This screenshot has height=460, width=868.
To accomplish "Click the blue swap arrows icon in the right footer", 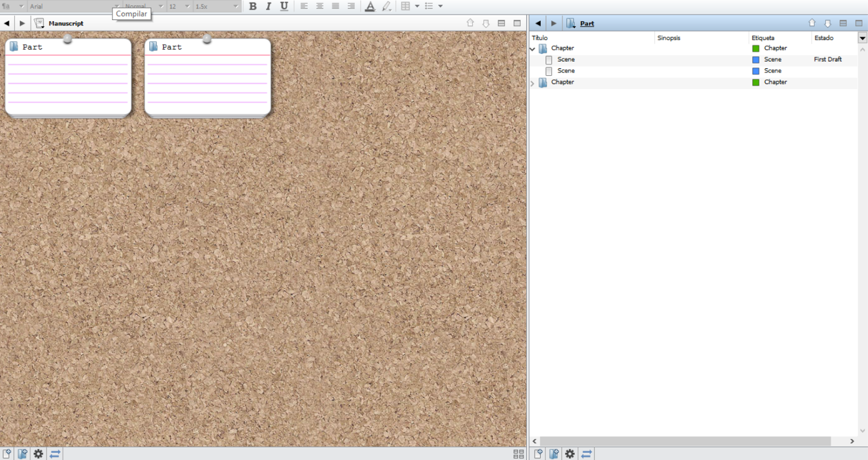I will (586, 453).
